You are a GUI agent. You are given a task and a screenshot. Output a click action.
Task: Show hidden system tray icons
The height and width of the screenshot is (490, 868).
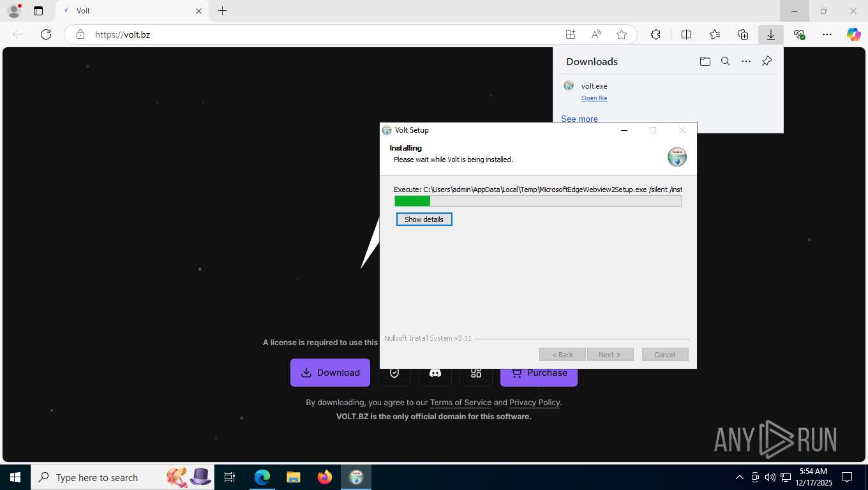click(x=739, y=477)
